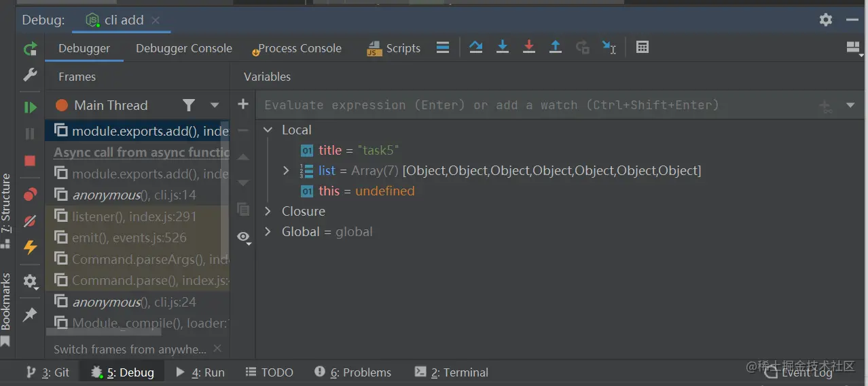This screenshot has height=386, width=868.
Task: Open the 6: Problems tool window
Action: (x=353, y=372)
